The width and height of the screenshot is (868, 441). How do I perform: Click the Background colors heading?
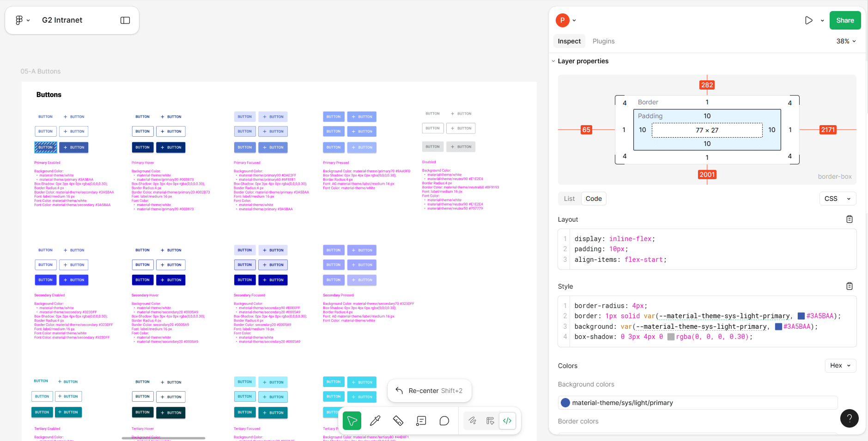tap(586, 384)
